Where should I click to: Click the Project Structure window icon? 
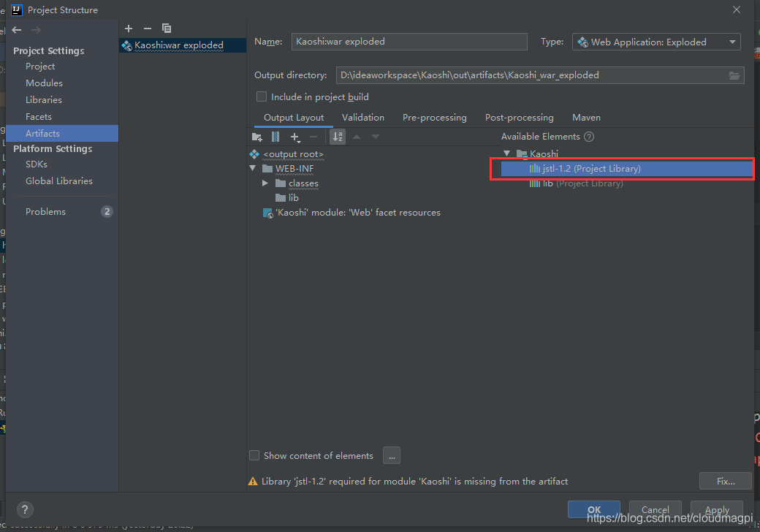(17, 9)
